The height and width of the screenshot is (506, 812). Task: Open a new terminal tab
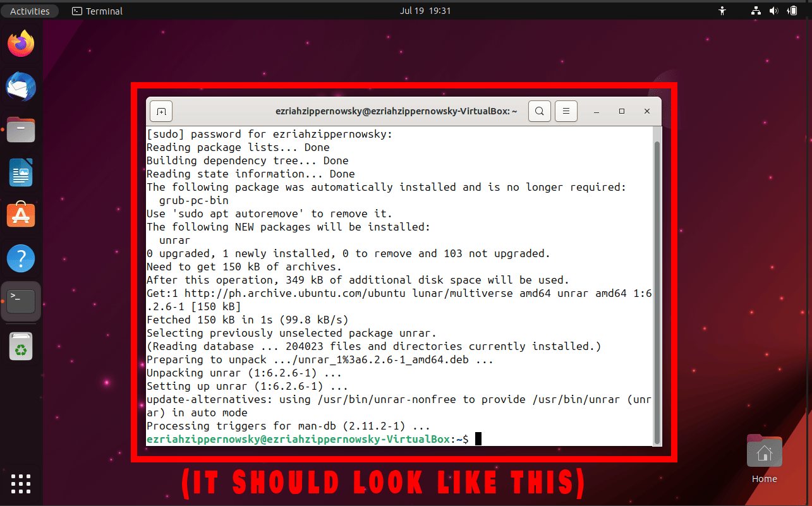[x=161, y=111]
